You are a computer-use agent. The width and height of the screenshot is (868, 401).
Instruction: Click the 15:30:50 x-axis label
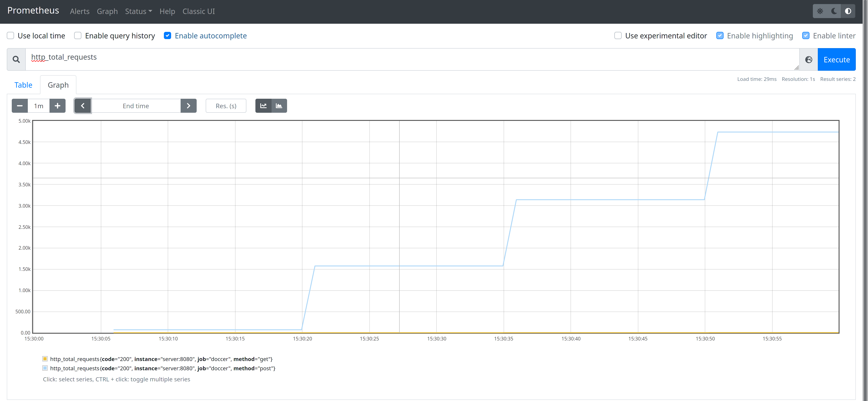point(705,339)
